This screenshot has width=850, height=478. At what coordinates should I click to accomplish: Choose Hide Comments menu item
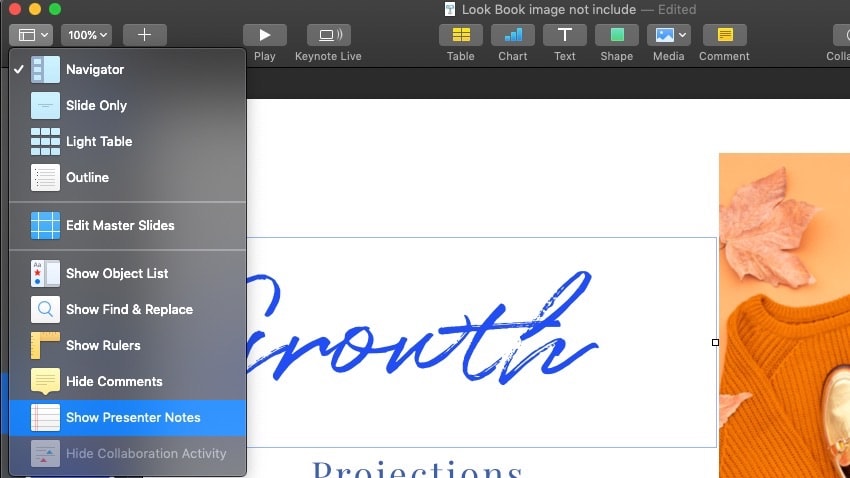pyautogui.click(x=128, y=382)
